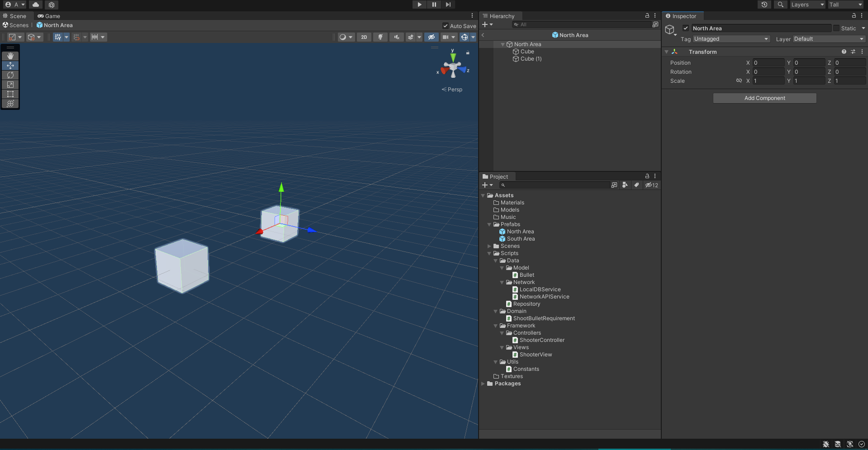Open the account dropdown labeled A
Image resolution: width=868 pixels, height=450 pixels.
pyautogui.click(x=15, y=5)
